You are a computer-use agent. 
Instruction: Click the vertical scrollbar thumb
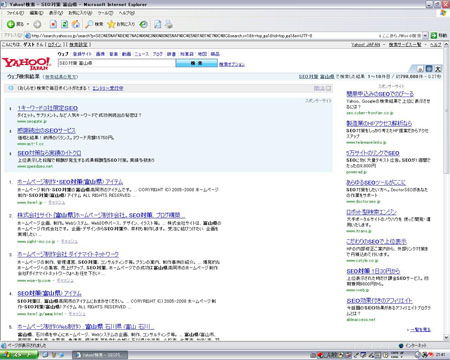pos(446,110)
